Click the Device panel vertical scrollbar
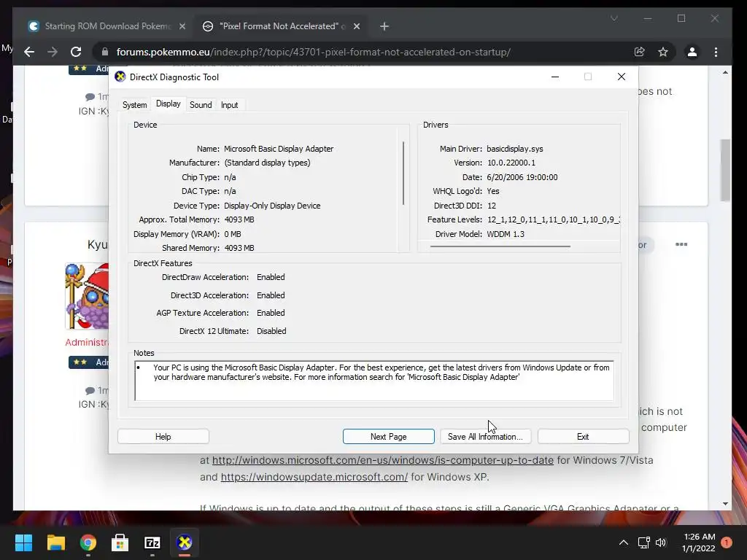The width and height of the screenshot is (747, 560). point(403,173)
